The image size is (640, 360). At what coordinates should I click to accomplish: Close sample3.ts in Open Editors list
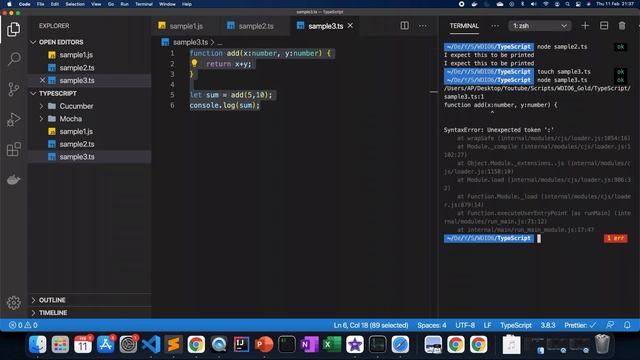coord(42,80)
